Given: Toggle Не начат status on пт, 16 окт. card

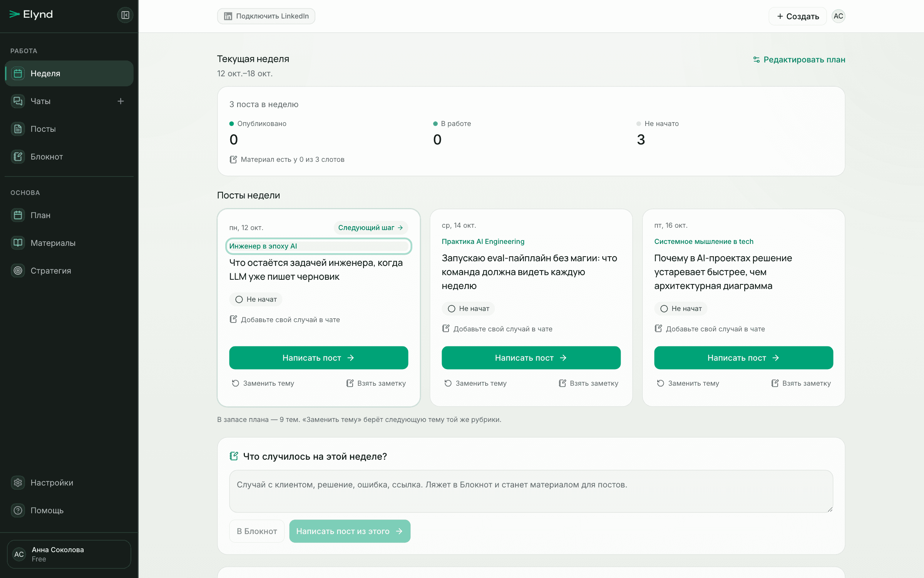Looking at the screenshot, I should pos(681,309).
